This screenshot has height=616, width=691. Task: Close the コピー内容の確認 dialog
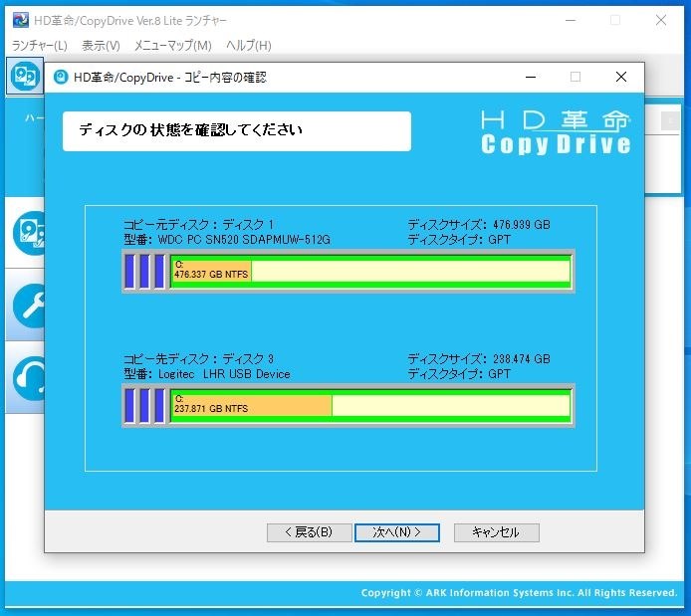coord(621,77)
